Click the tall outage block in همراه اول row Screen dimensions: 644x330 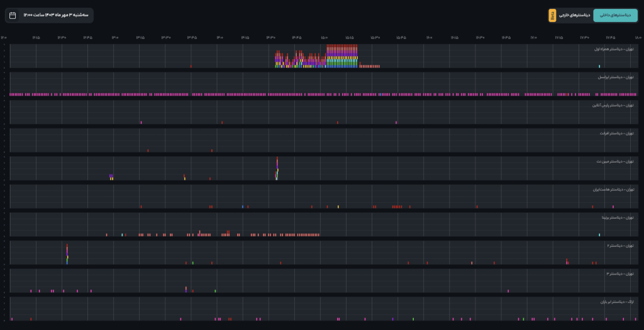tap(342, 56)
